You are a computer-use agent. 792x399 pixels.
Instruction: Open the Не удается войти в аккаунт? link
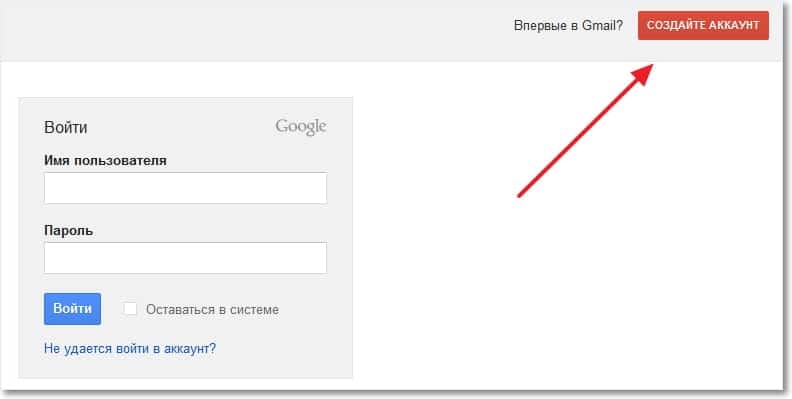pos(130,348)
